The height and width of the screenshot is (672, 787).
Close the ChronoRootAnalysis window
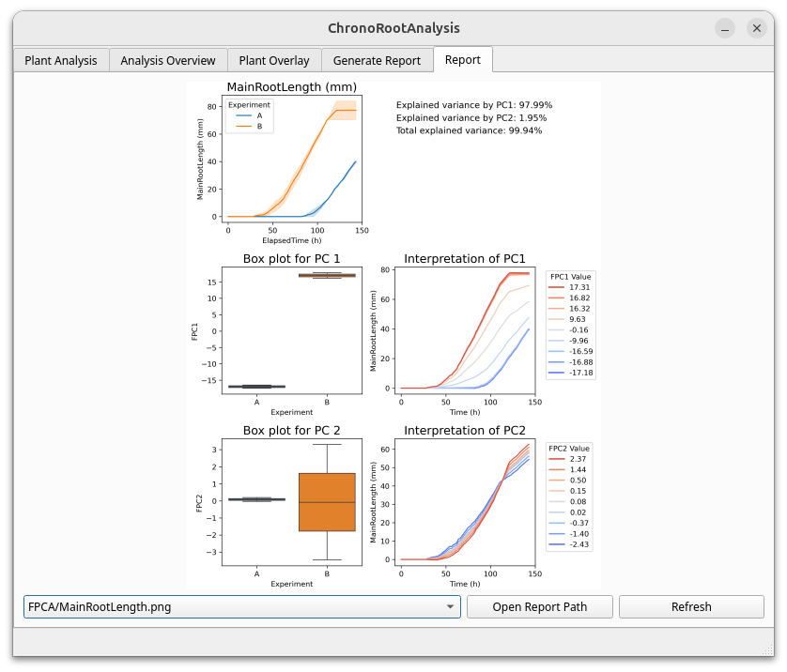pyautogui.click(x=757, y=28)
